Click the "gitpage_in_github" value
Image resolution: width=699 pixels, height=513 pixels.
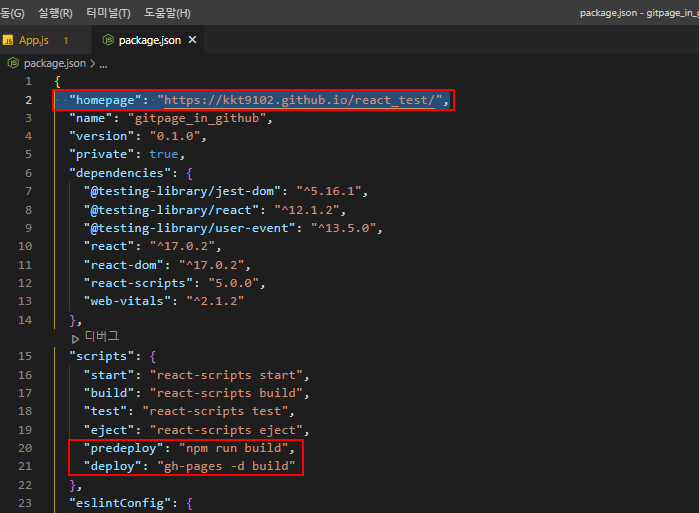(197, 118)
